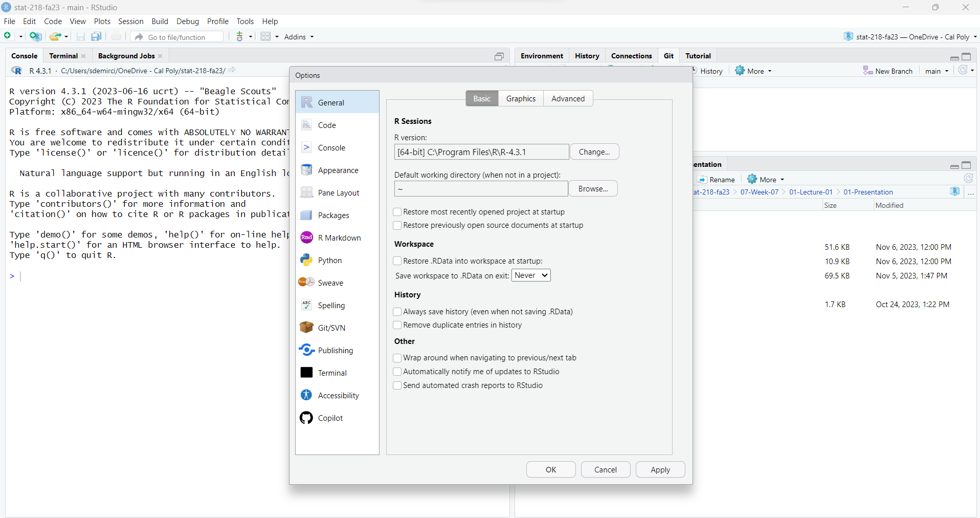Open the main branch selector dropdown

[937, 71]
